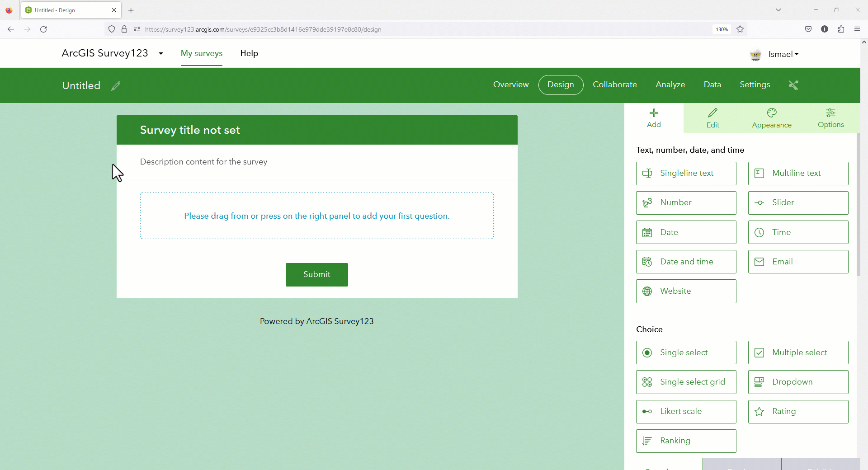Add an Email question
868x470 pixels.
coord(798,262)
